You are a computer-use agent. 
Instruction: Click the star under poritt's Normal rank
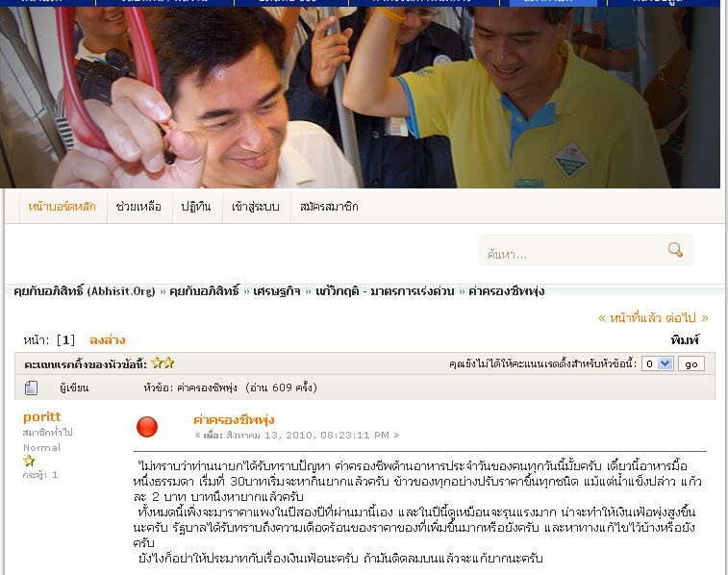pyautogui.click(x=29, y=461)
